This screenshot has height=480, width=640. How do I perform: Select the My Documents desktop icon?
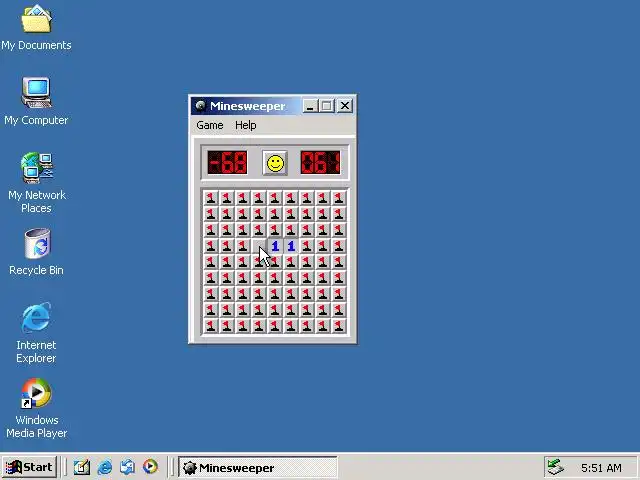click(36, 28)
